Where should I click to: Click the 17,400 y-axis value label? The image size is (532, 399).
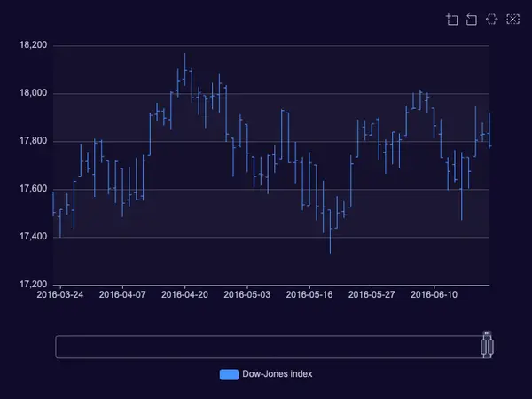coord(34,237)
